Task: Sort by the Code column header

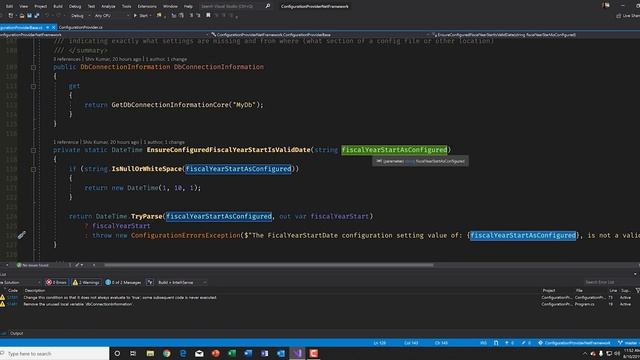Action: [13, 291]
